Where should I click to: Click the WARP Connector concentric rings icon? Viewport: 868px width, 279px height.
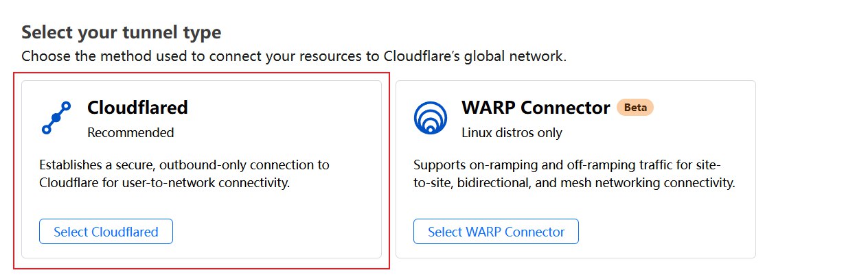click(431, 118)
